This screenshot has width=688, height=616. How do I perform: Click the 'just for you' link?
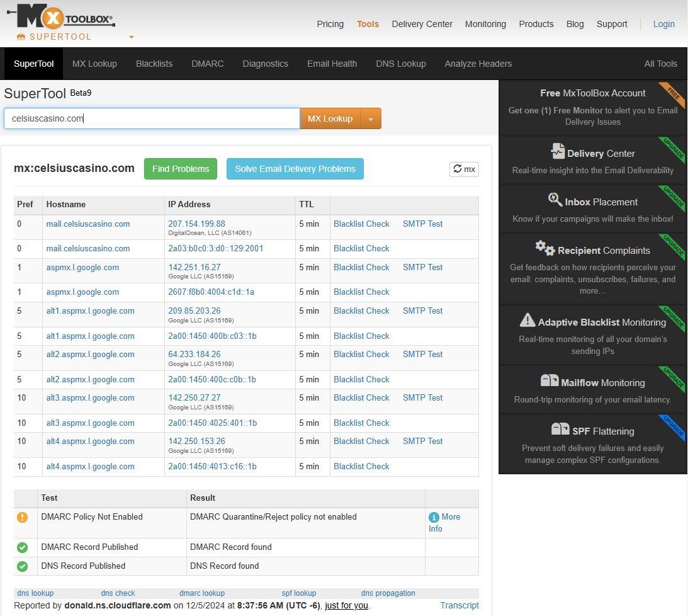click(x=346, y=605)
